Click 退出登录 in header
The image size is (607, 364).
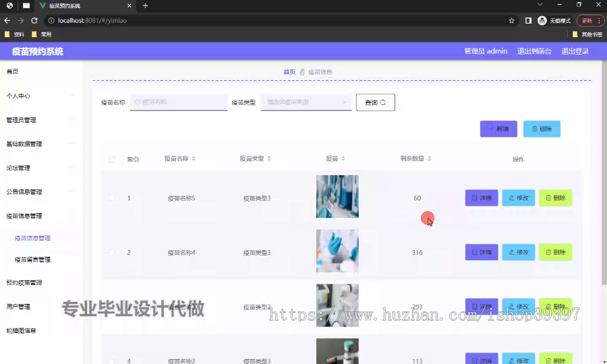click(575, 51)
